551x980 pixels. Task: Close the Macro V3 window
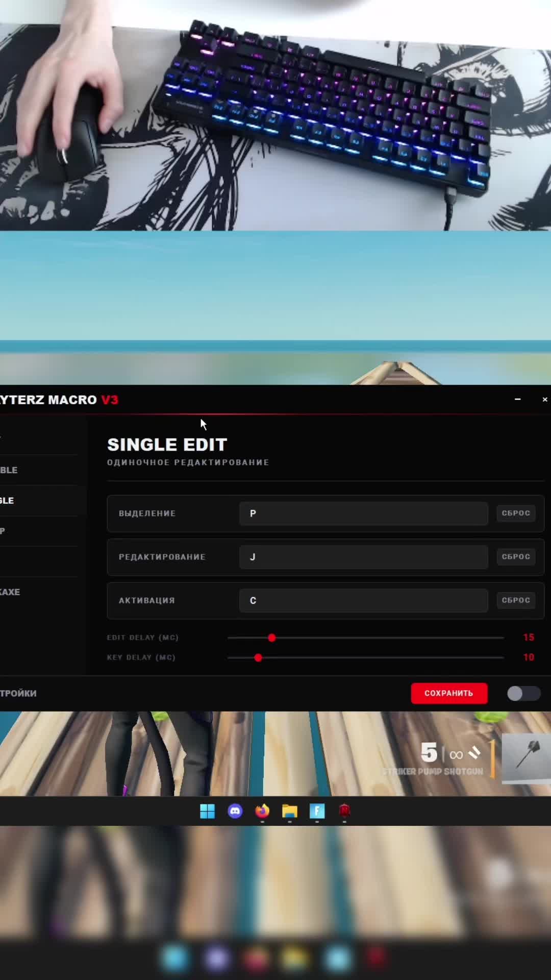(545, 399)
